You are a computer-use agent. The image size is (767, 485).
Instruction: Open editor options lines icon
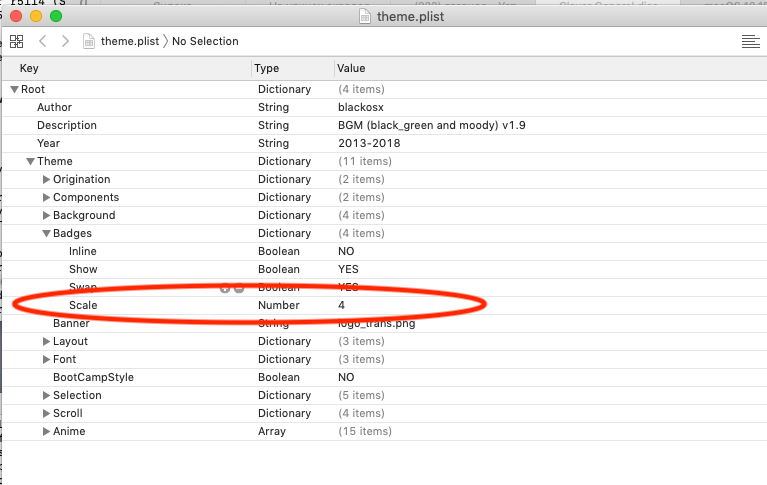[x=750, y=42]
